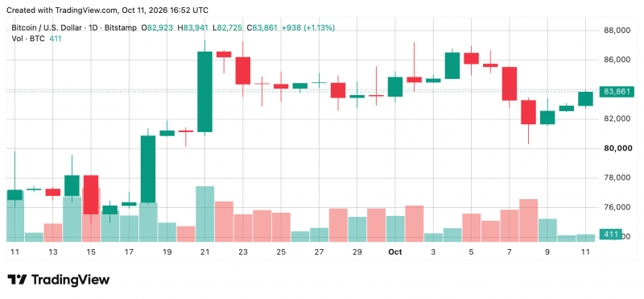Screen dimensions: 644x299
Task: Select the large green candle on the 21st
Action: (x=205, y=92)
